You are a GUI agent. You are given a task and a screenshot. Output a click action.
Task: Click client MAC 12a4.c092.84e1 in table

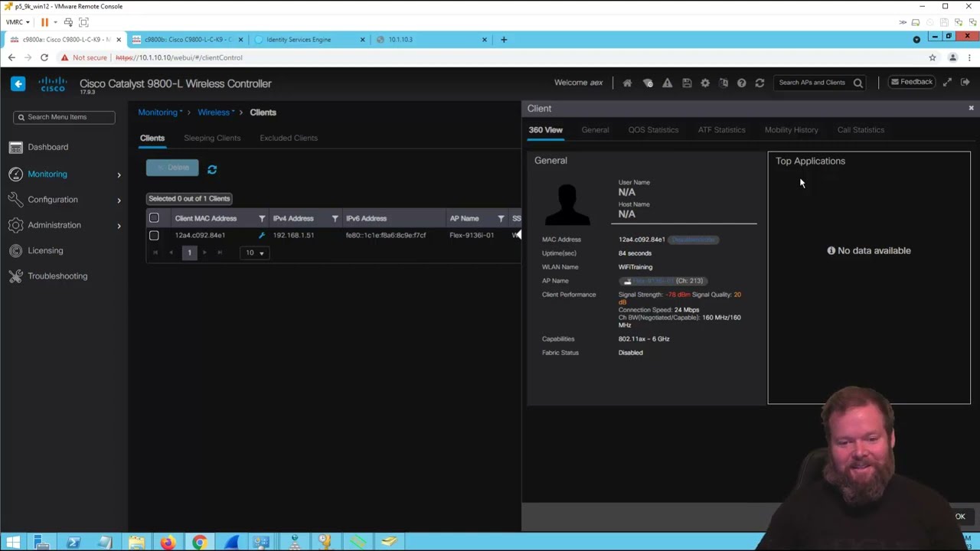(200, 236)
